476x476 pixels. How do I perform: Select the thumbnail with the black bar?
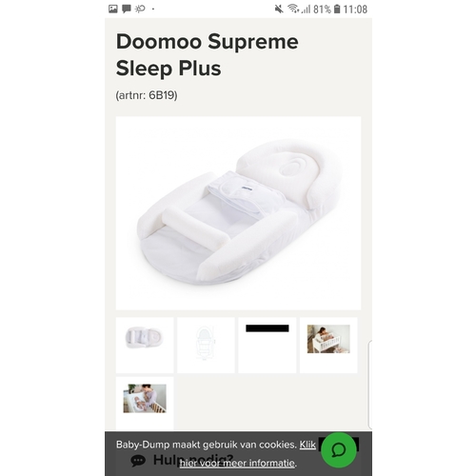[268, 345]
